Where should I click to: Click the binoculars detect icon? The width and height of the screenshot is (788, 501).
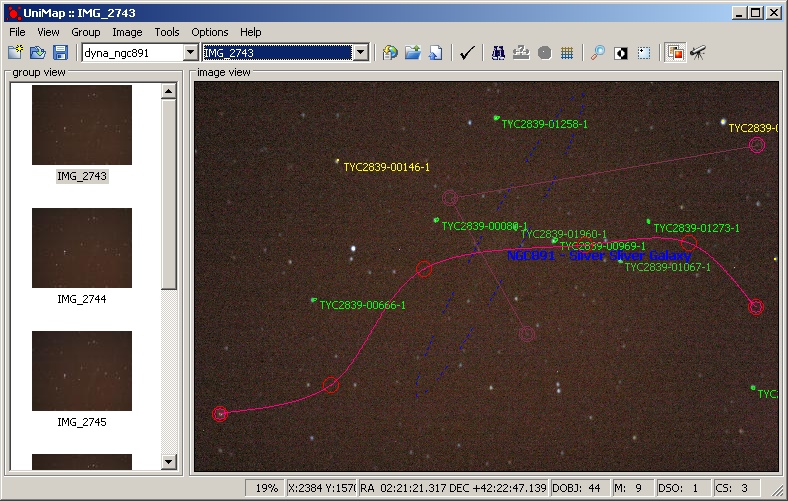pyautogui.click(x=498, y=52)
